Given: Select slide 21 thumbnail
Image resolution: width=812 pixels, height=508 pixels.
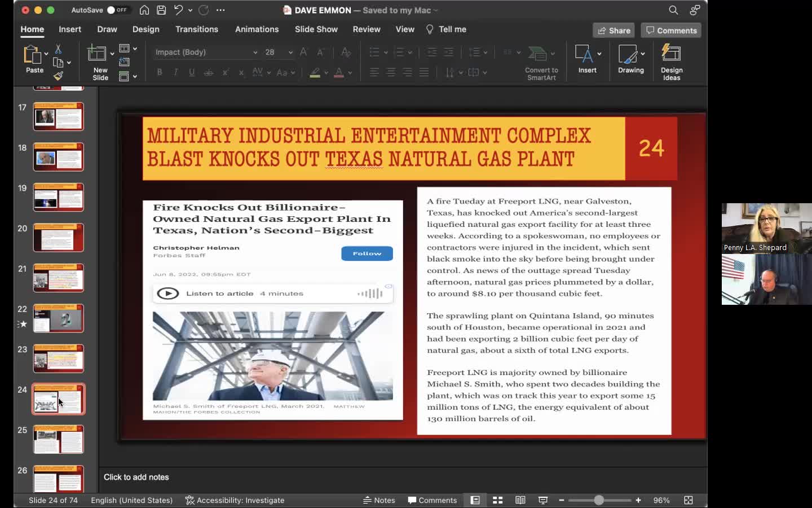Looking at the screenshot, I should click(x=58, y=278).
